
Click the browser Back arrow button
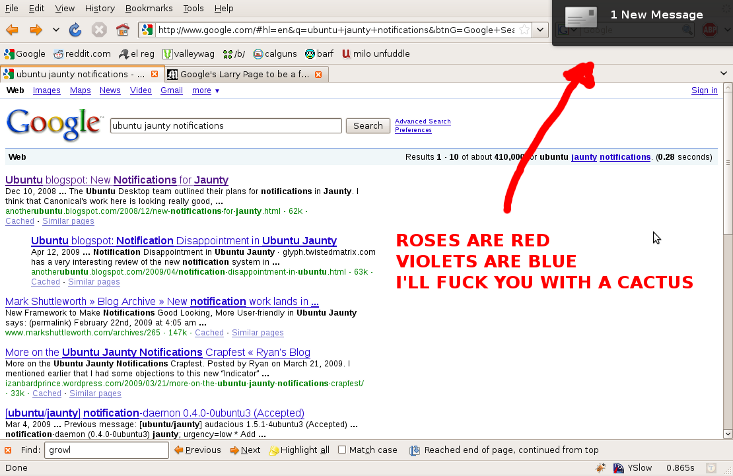tap(12, 30)
